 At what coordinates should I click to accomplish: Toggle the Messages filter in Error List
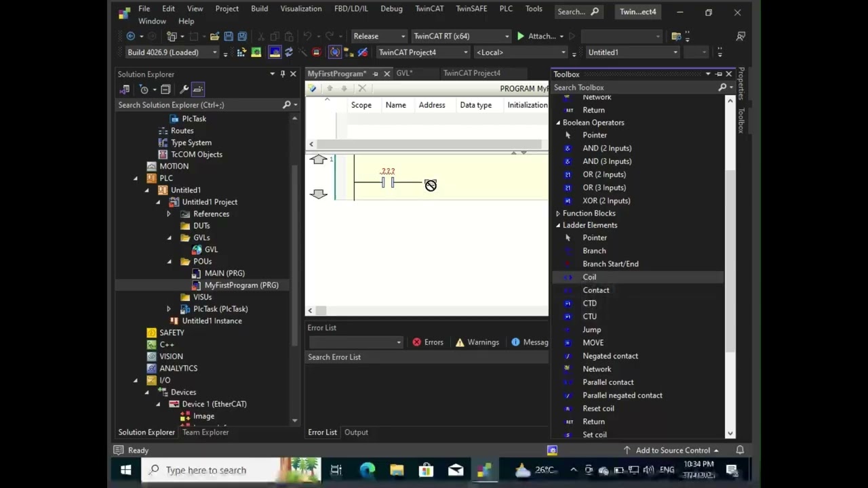[x=530, y=342]
